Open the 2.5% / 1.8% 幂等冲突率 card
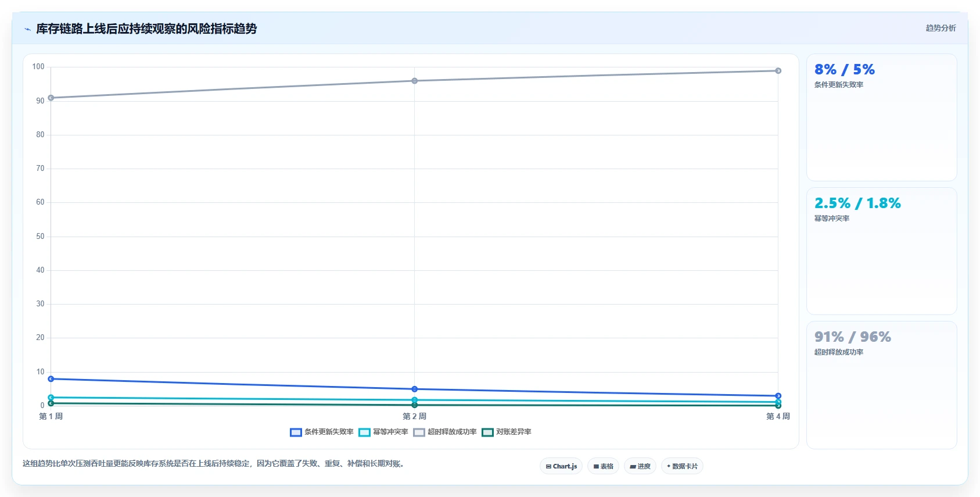The height and width of the screenshot is (497, 980). (881, 251)
